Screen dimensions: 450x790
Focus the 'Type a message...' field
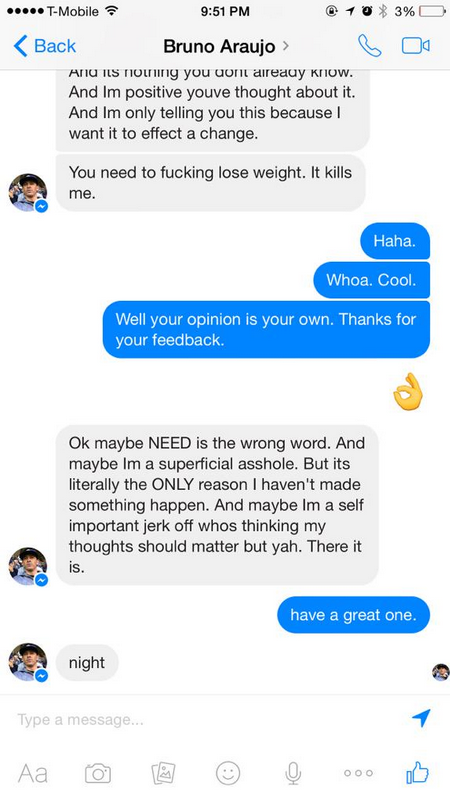(x=212, y=719)
